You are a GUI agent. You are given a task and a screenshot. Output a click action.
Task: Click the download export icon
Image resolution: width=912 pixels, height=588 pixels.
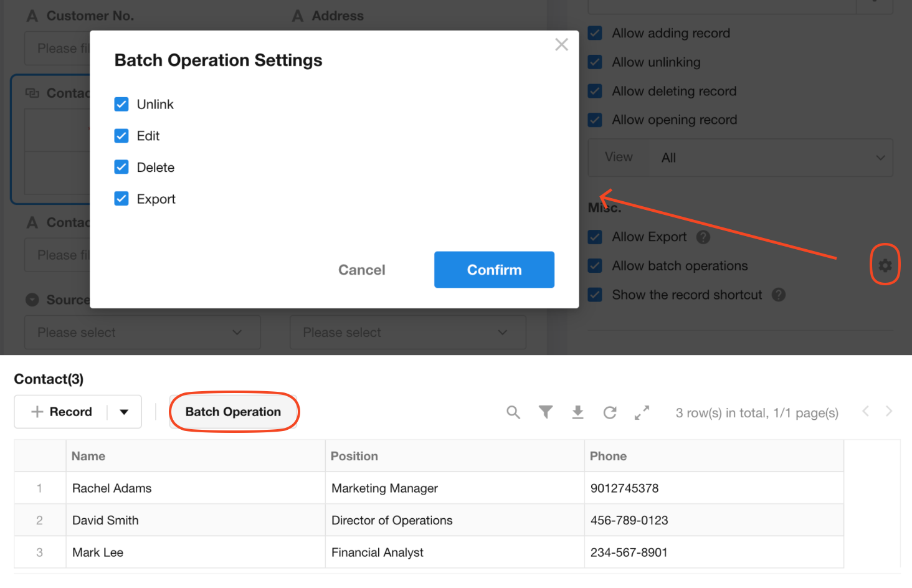(577, 412)
